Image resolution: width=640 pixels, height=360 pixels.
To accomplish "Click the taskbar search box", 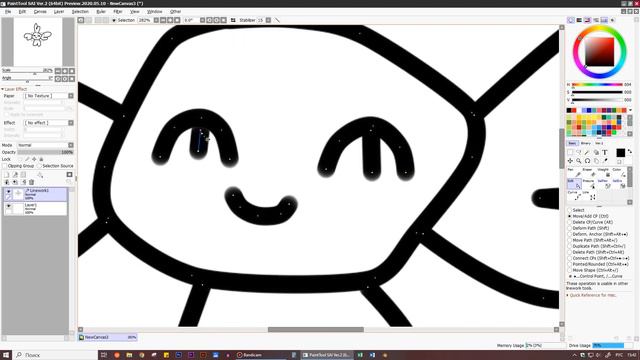I will pyautogui.click(x=55, y=355).
